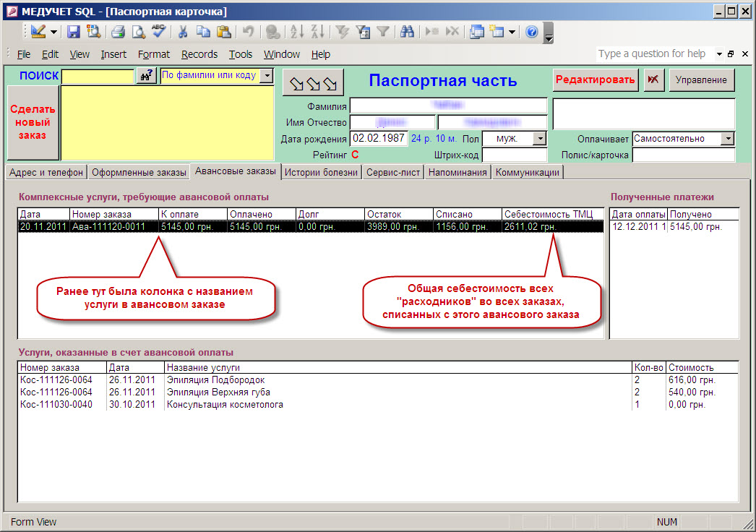Open Microsoft Access help icon
Viewport: 756px width, 532px height.
pos(531,32)
